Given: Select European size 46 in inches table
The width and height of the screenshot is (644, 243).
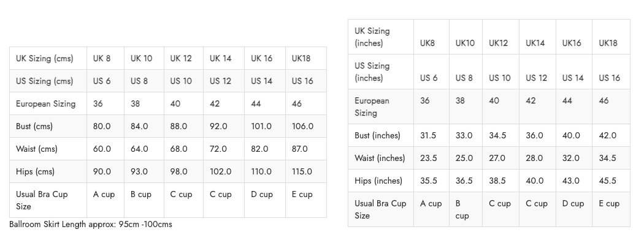Looking at the screenshot, I should (x=604, y=100).
